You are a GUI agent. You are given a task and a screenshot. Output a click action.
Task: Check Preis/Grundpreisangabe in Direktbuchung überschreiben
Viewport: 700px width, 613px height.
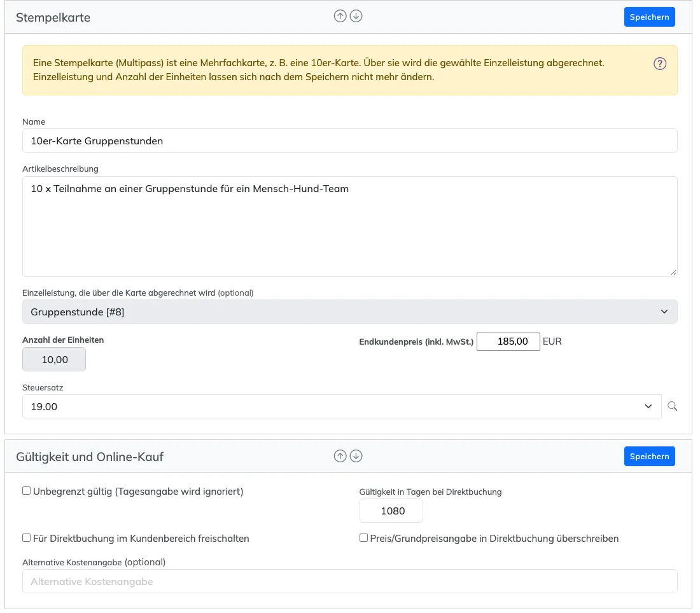364,537
